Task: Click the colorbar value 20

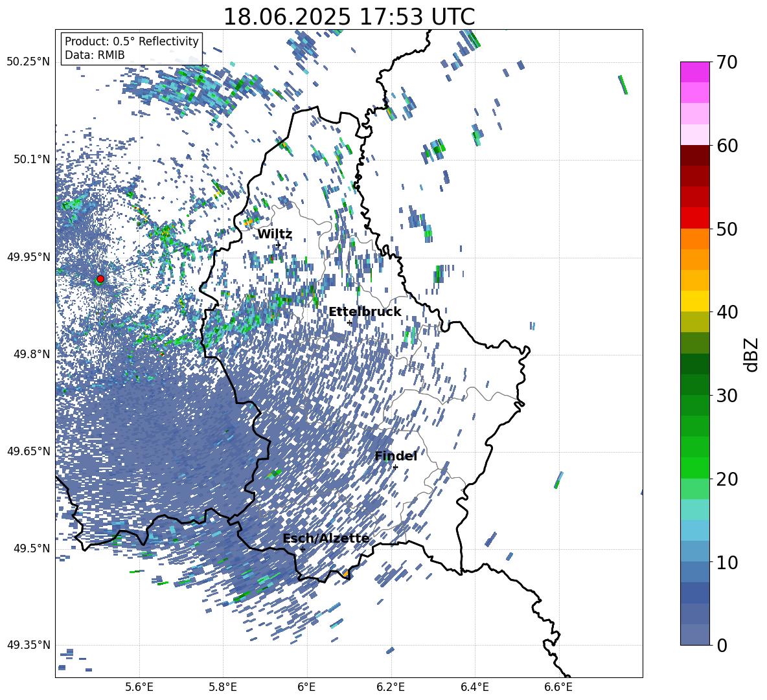Action: (727, 479)
